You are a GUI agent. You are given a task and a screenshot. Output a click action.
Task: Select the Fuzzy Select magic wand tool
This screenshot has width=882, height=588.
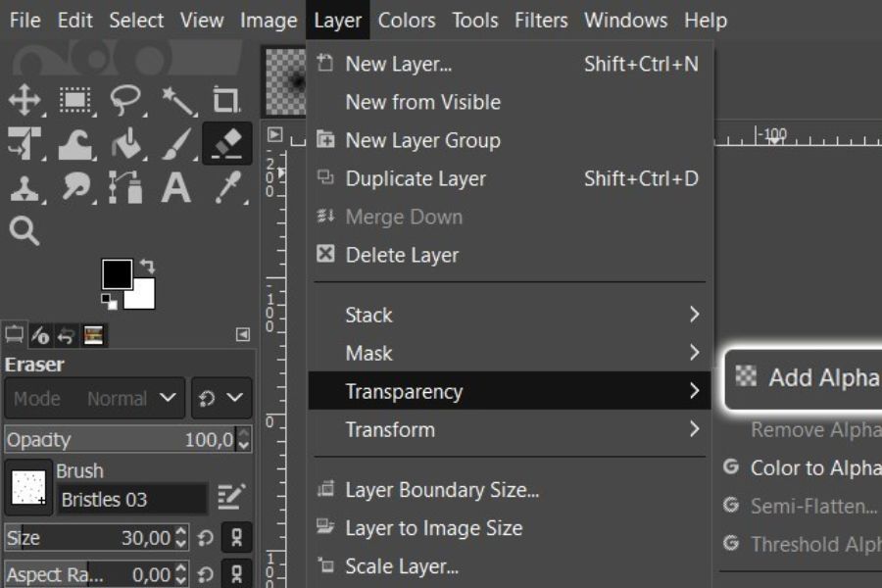pyautogui.click(x=176, y=100)
